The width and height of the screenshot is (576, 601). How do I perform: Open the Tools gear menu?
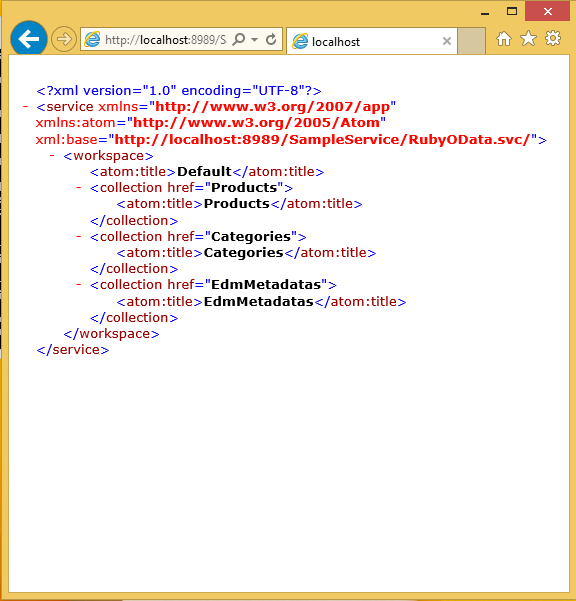pyautogui.click(x=553, y=38)
